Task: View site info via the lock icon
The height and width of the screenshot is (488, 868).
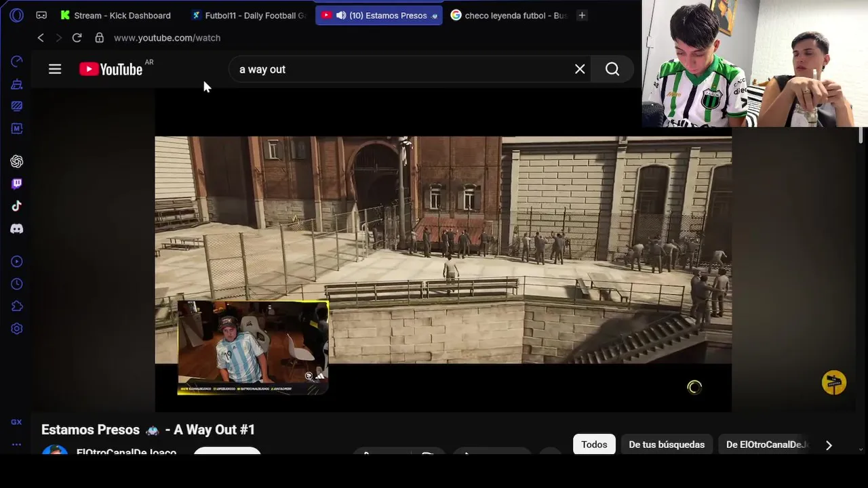Action: click(x=100, y=38)
